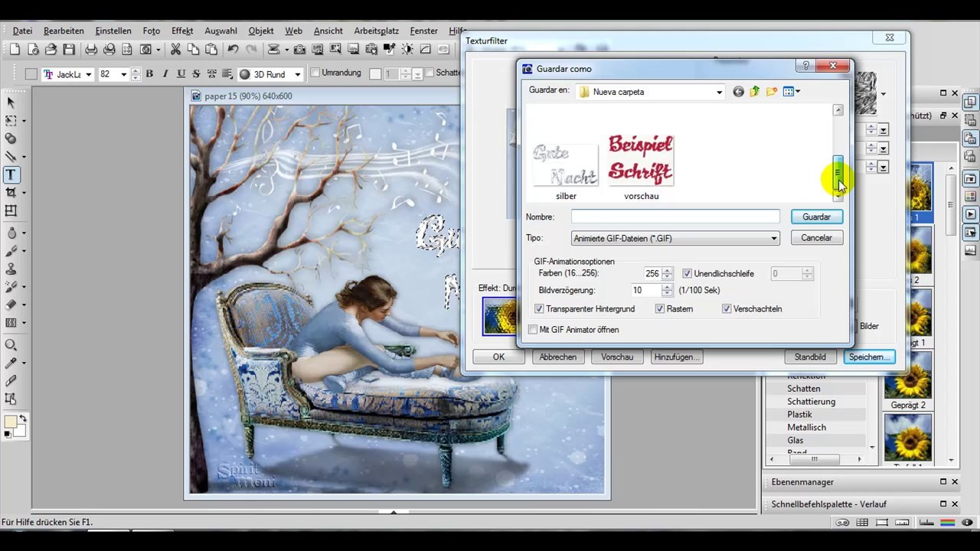The width and height of the screenshot is (980, 551).
Task: Apply Strikethrough text formatting
Action: pos(197,74)
